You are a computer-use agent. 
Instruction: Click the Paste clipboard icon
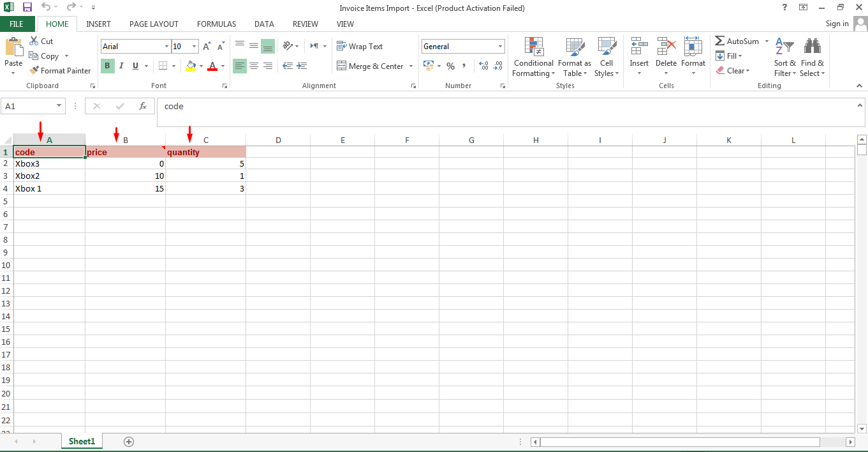(13, 47)
